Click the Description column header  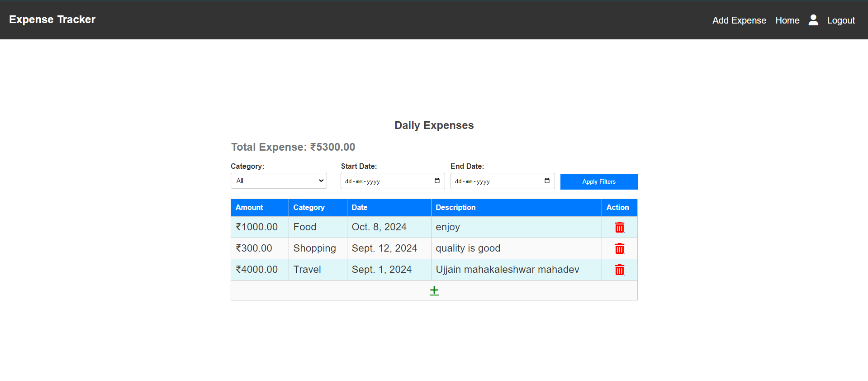tap(455, 207)
